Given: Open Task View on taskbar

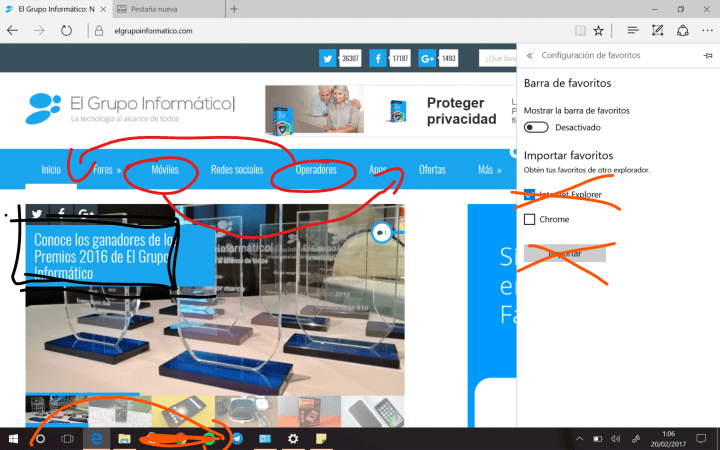Looking at the screenshot, I should [68, 439].
